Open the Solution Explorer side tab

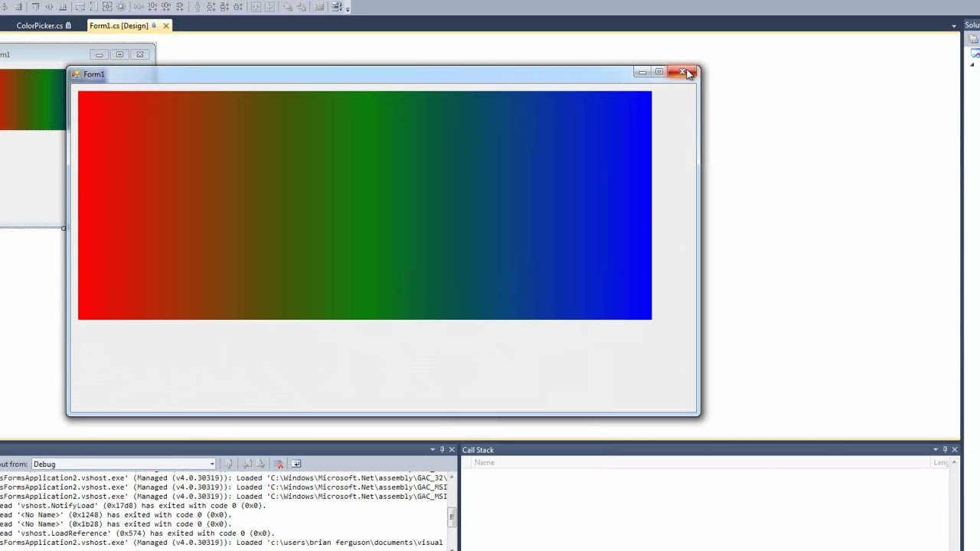click(972, 25)
